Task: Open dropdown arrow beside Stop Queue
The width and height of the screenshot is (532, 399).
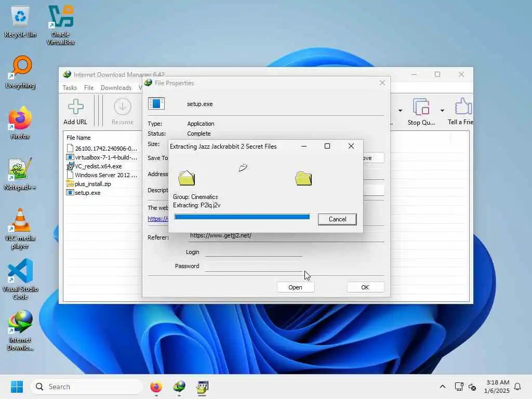Action: point(442,111)
